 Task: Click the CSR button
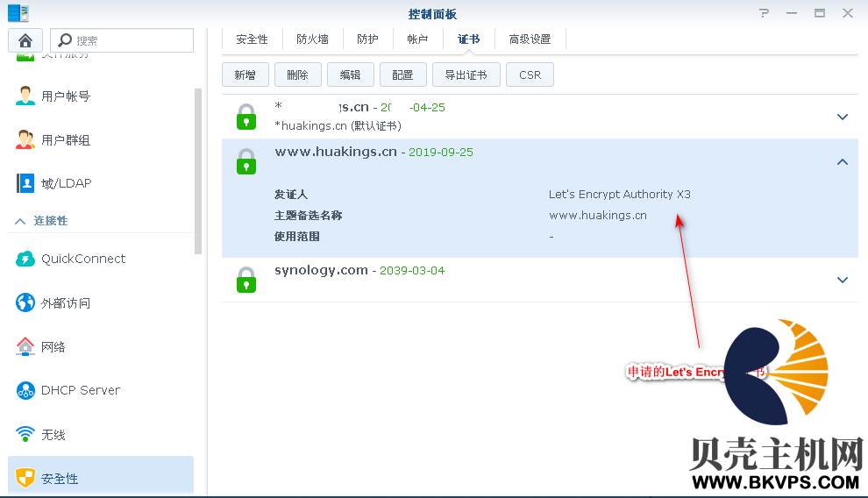point(530,75)
